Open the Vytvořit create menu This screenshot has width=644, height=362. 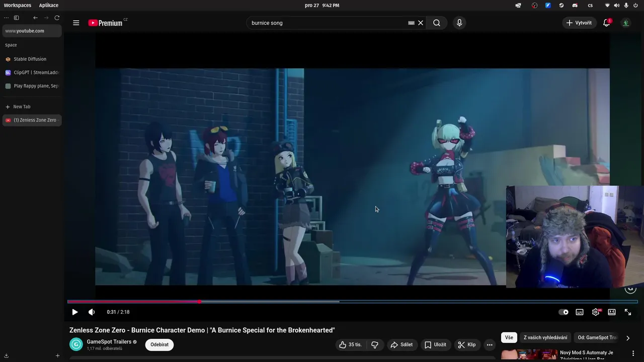point(579,23)
